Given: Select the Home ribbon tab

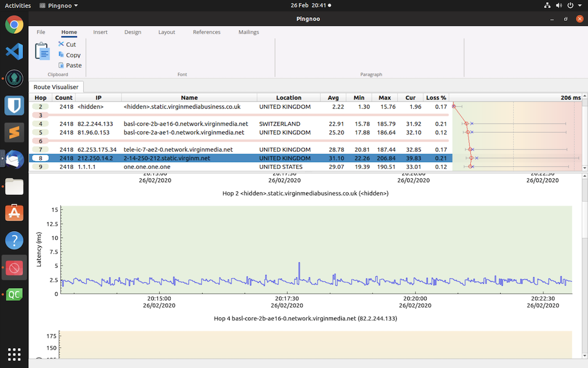Looking at the screenshot, I should coord(69,32).
